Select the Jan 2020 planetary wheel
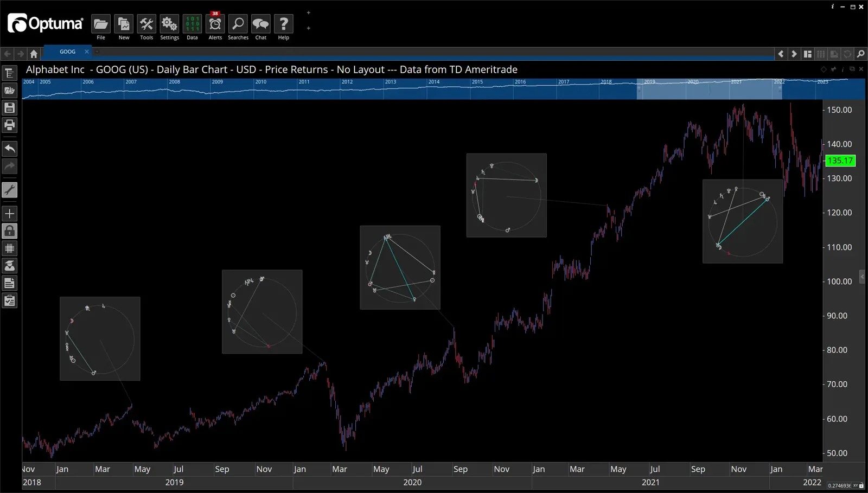 point(262,312)
